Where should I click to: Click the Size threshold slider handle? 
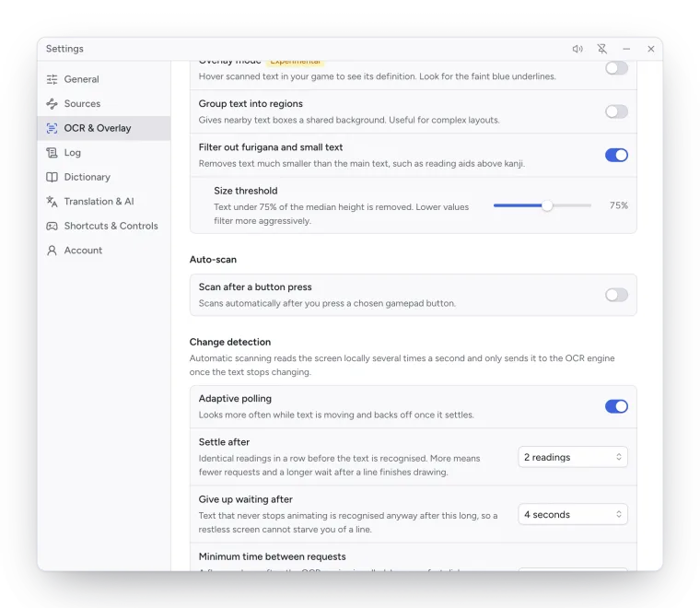tap(547, 205)
